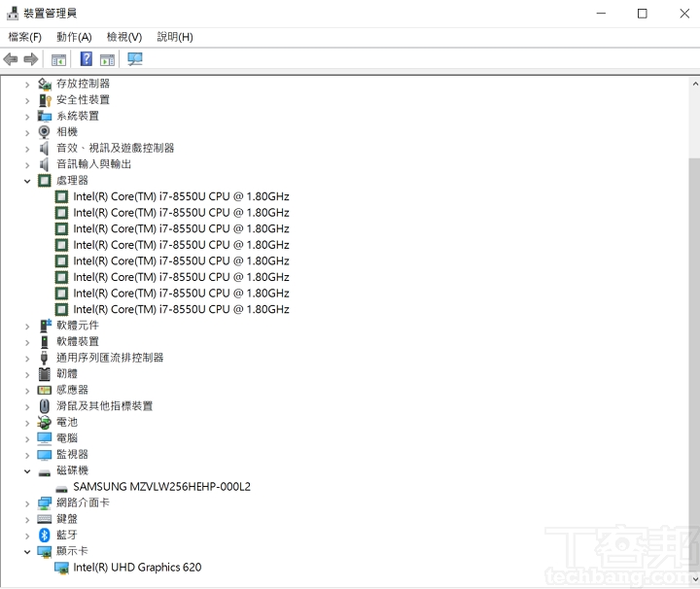Click the scrollbar up arrow
This screenshot has width=700, height=589.
pos(694,84)
